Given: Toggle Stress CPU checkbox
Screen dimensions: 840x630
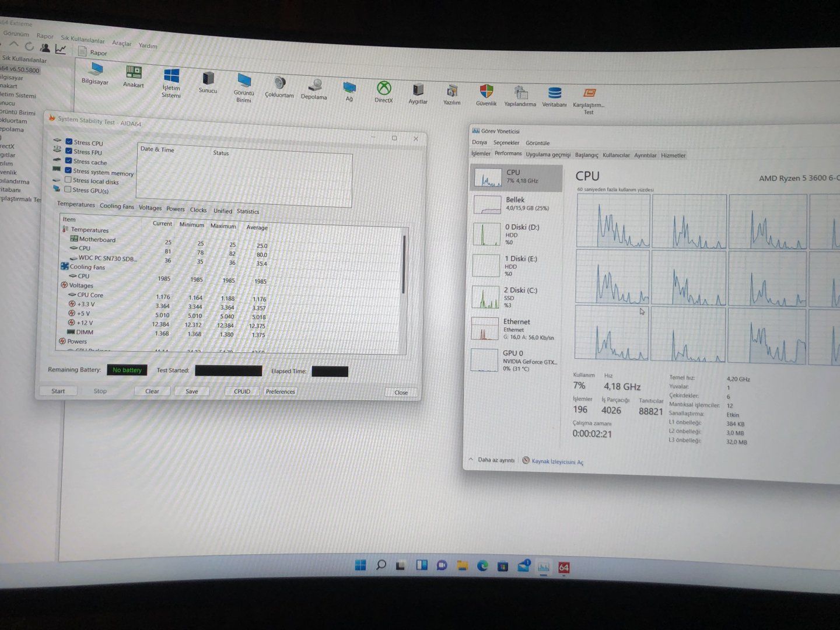Looking at the screenshot, I should point(69,142).
